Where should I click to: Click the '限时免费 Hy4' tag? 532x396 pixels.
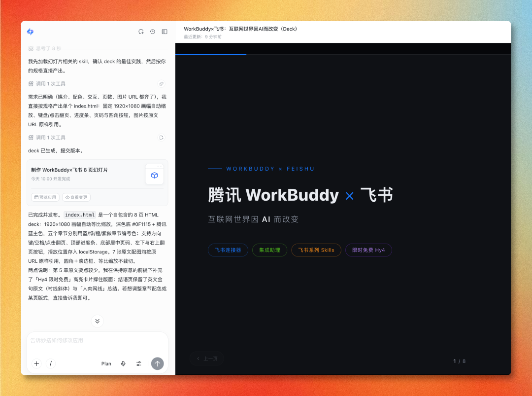[x=368, y=250]
